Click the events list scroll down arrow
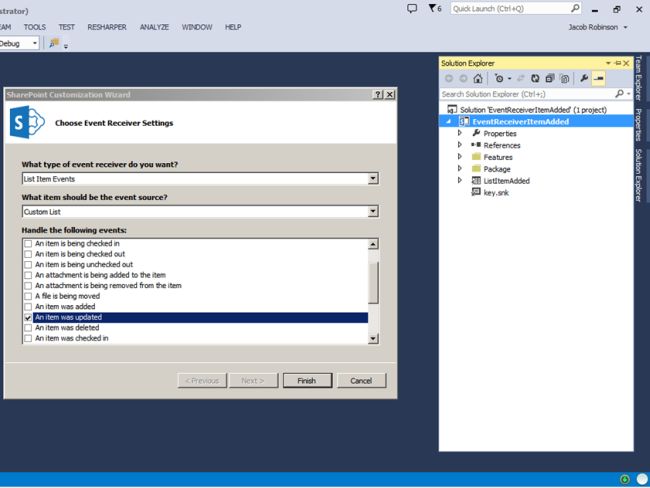 coord(373,338)
